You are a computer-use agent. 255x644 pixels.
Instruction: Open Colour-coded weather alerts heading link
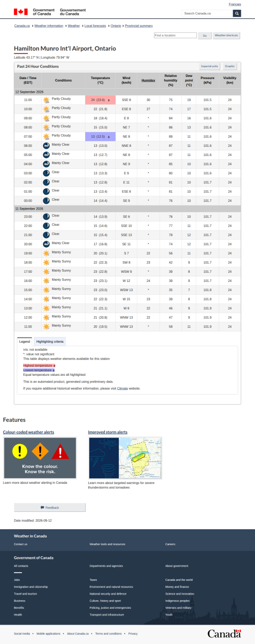coord(29,432)
